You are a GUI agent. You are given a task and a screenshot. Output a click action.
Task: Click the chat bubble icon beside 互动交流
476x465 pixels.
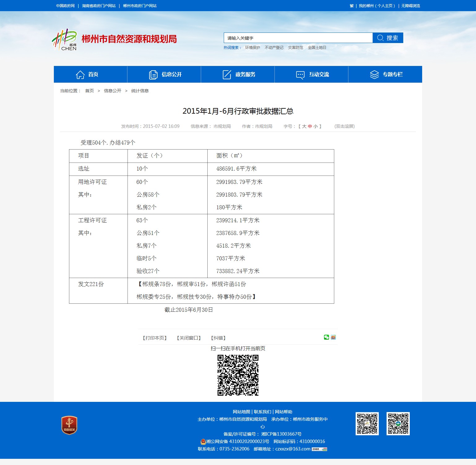pyautogui.click(x=300, y=75)
